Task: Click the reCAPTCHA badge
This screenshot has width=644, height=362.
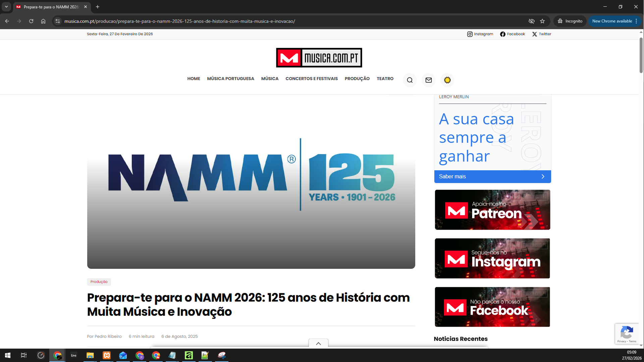Action: (627, 334)
